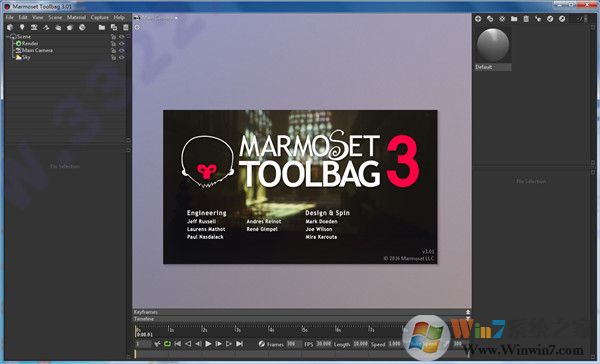
Task: Click the FPS value field
Action: [x=324, y=344]
